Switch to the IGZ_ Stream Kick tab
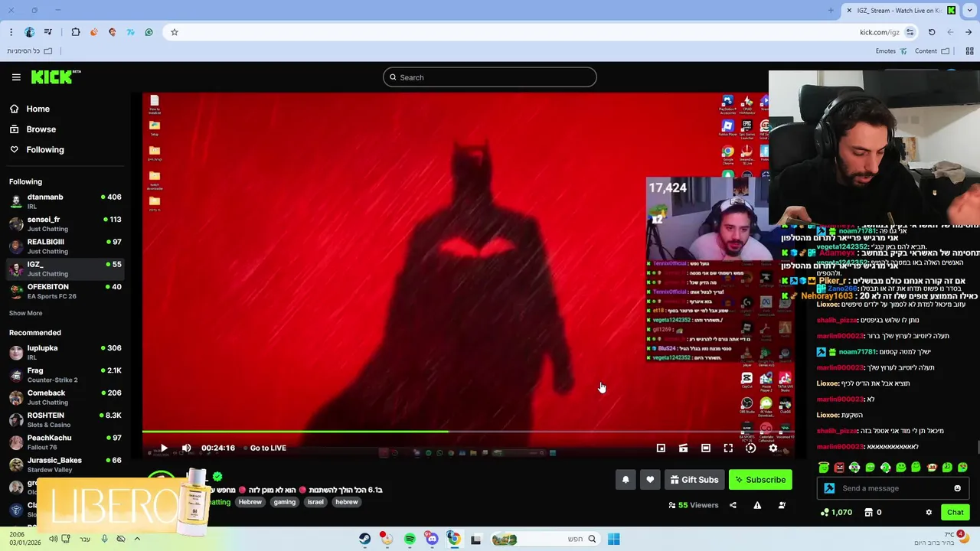This screenshot has width=980, height=551. [x=902, y=11]
